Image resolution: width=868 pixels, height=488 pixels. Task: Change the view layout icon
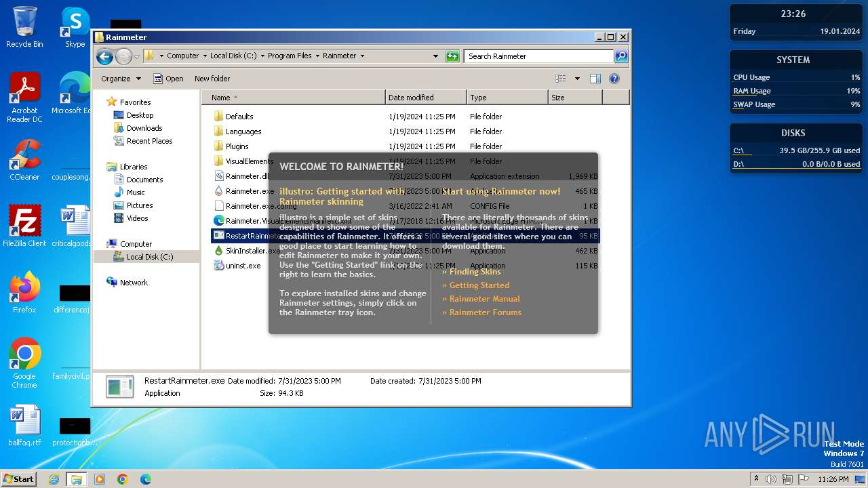(561, 79)
